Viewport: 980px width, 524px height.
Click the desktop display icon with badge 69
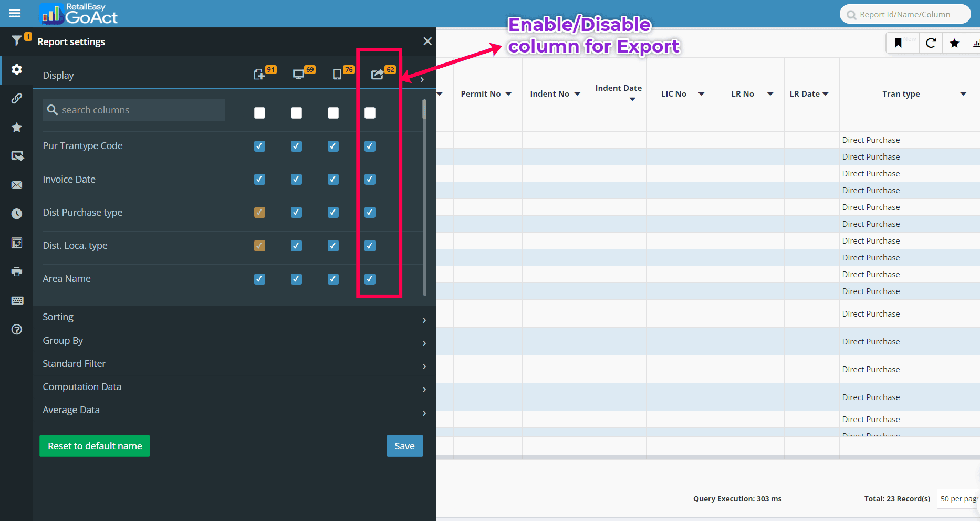[298, 75]
